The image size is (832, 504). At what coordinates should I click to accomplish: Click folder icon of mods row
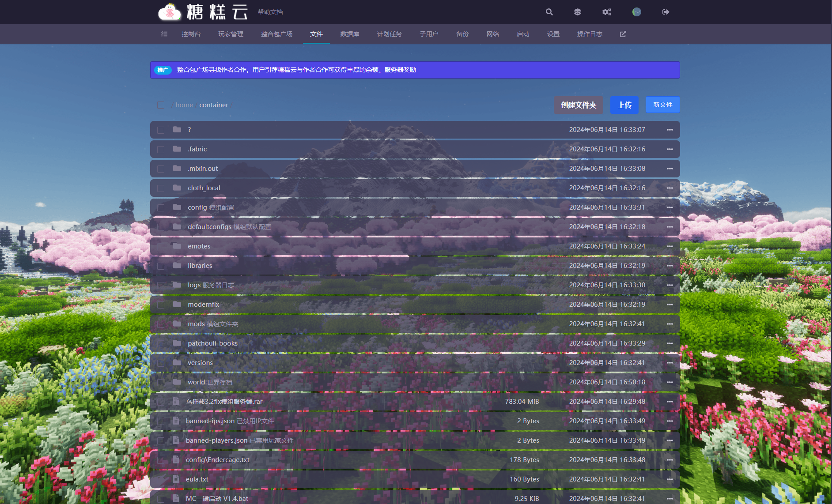coord(177,324)
